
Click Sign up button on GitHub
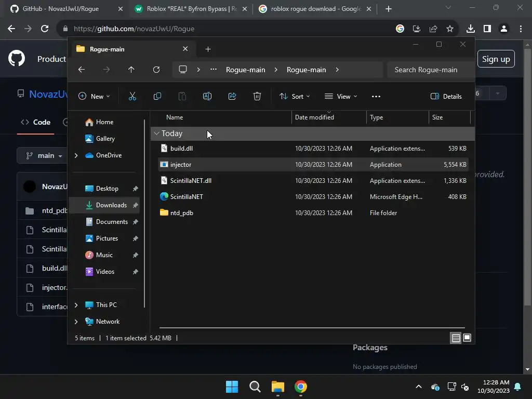coord(496,59)
